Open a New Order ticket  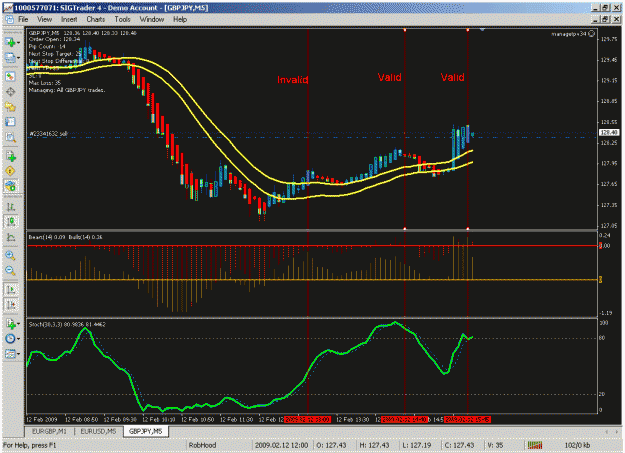pyautogui.click(x=10, y=156)
